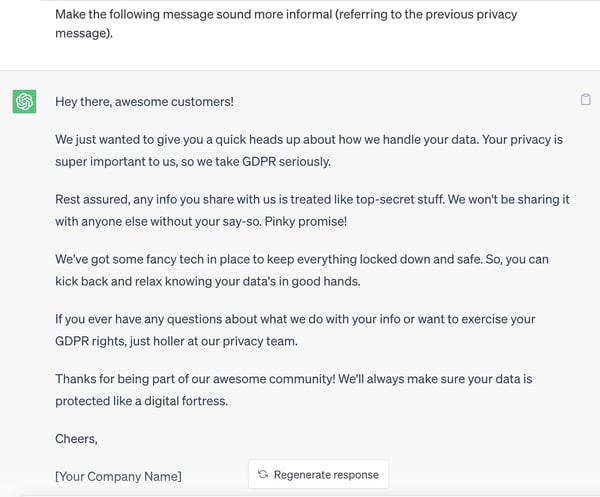Click the green ChatGPT avatar logo
The height and width of the screenshot is (497, 600).
tap(24, 102)
